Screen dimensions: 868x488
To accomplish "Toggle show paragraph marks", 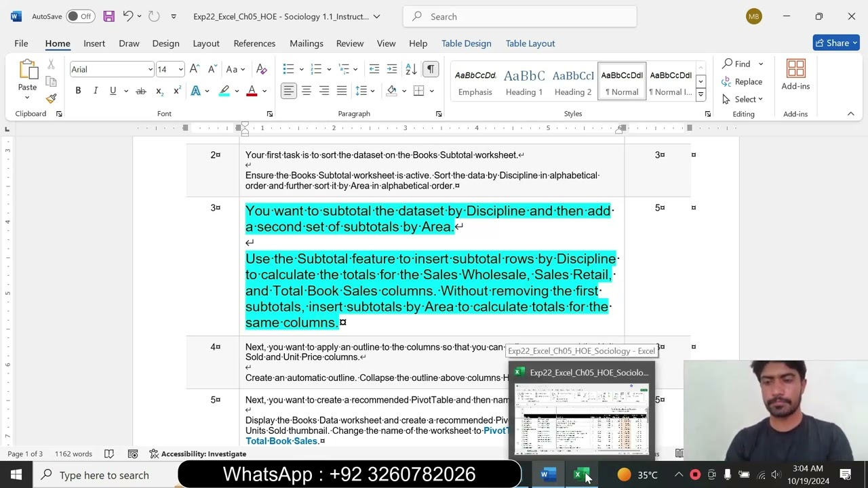I will 431,69.
